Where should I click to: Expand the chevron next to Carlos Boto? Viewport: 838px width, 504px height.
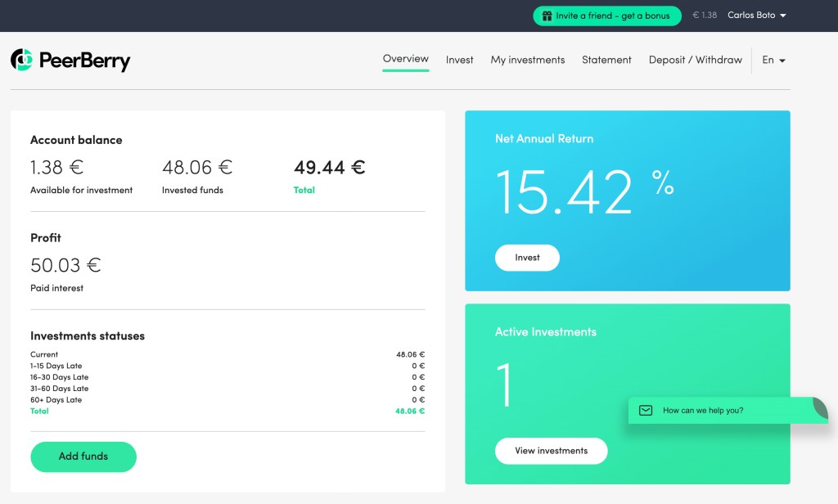click(785, 15)
